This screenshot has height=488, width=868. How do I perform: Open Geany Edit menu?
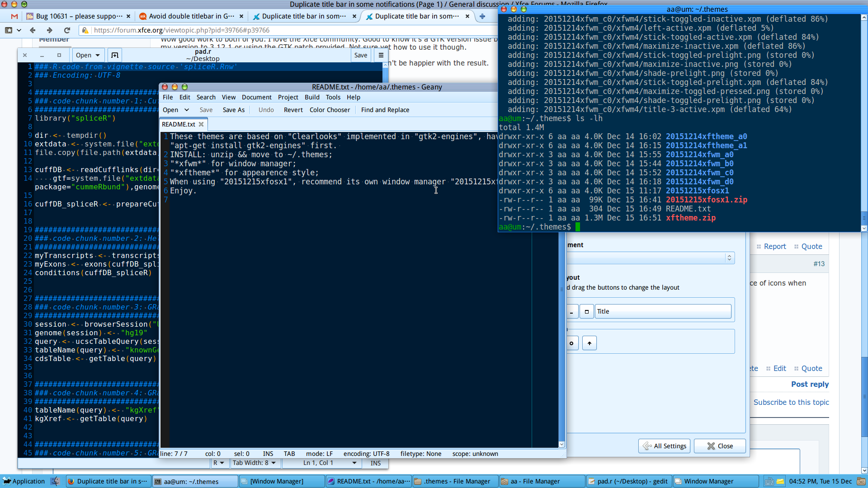[x=184, y=97]
